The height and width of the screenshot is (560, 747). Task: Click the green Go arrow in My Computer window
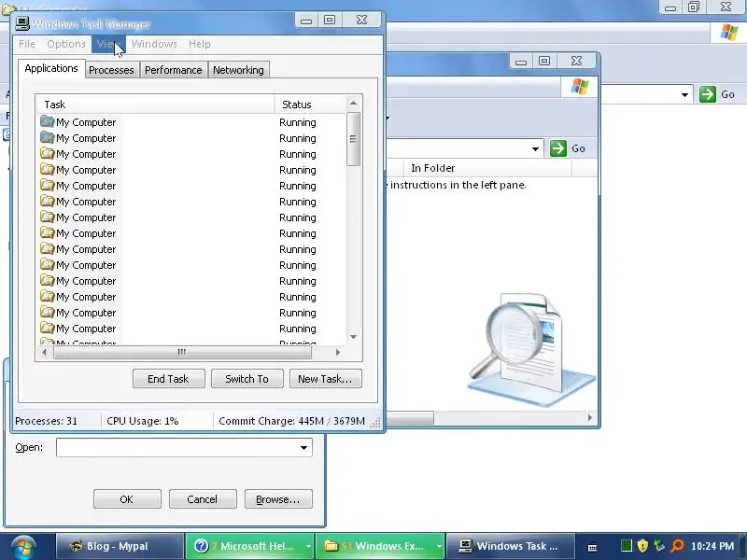[x=708, y=94]
